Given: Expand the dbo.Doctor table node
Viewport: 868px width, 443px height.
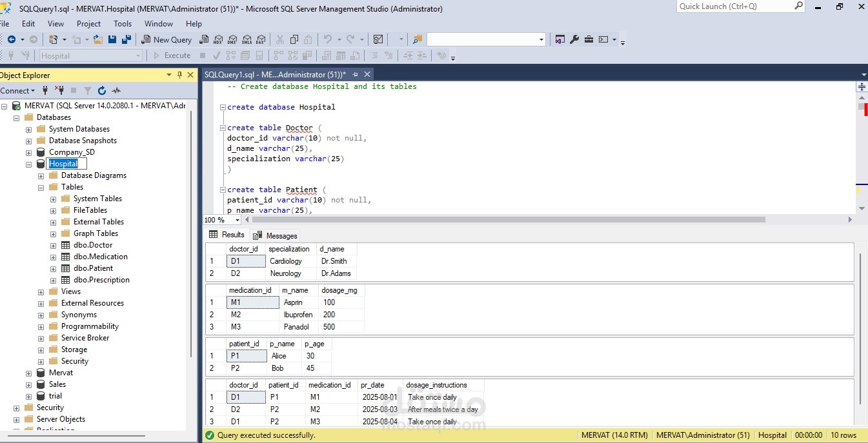Looking at the screenshot, I should (x=53, y=245).
